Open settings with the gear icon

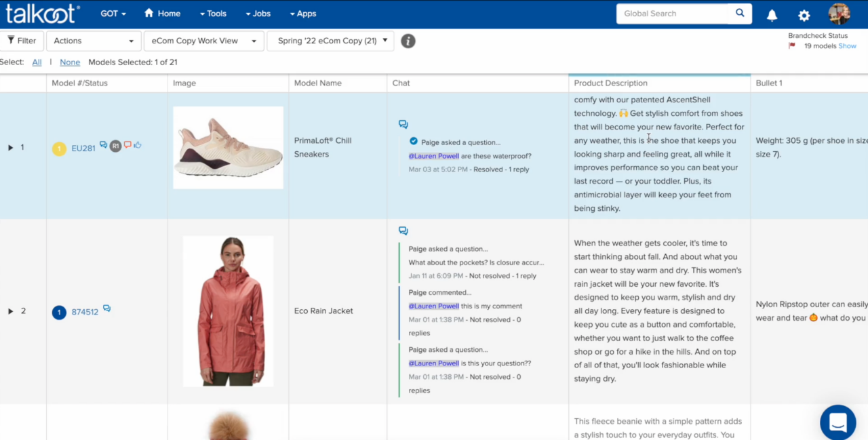coord(804,14)
